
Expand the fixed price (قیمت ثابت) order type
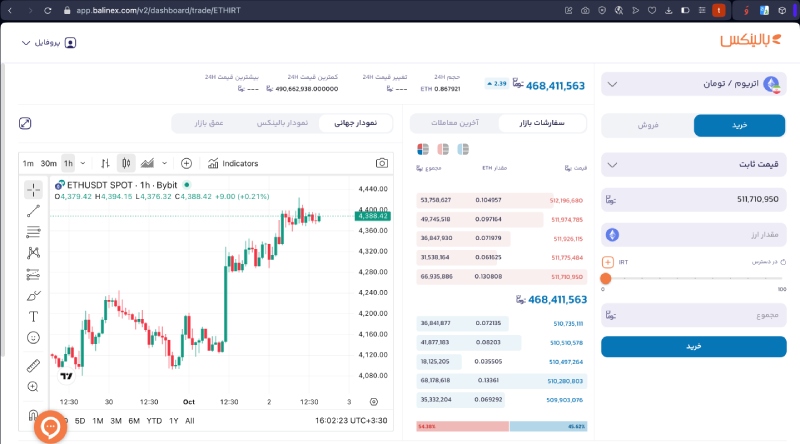coord(693,164)
